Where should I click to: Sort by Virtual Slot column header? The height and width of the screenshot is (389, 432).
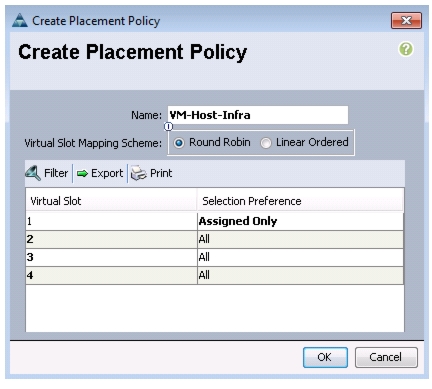(111, 201)
